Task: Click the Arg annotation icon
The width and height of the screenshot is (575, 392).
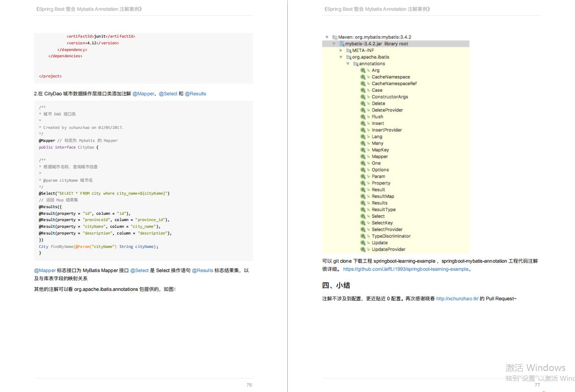Action: click(363, 70)
